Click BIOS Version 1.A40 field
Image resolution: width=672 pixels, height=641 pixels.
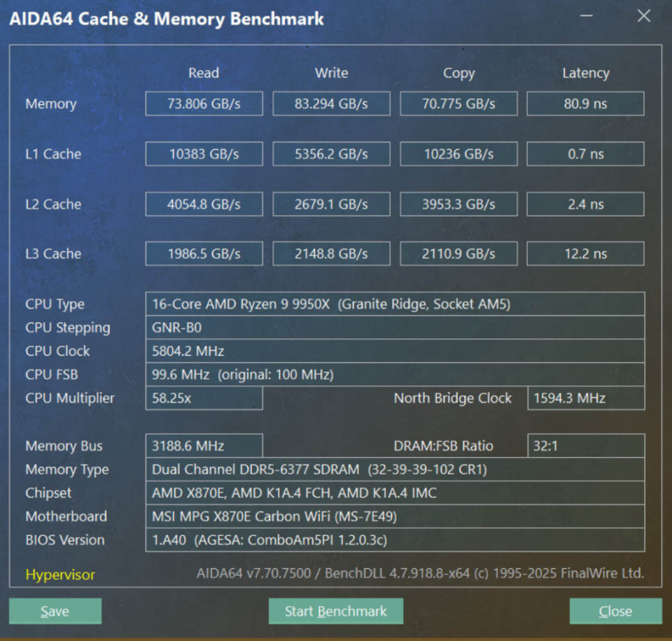[x=395, y=540]
